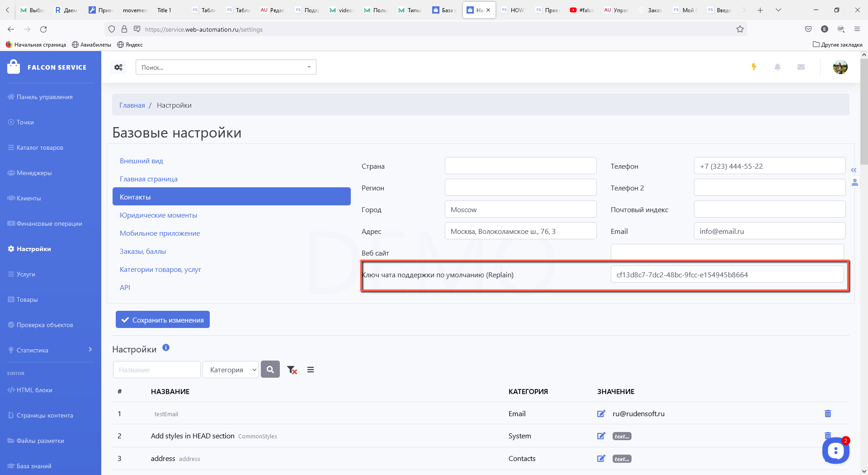
Task: Switch to the Внешний вид settings tab
Action: (x=142, y=161)
